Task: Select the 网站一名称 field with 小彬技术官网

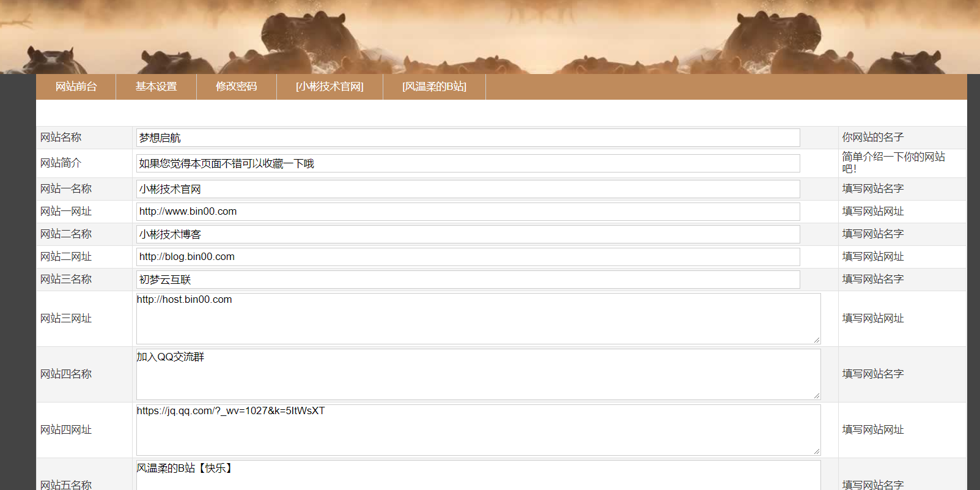Action: [468, 189]
